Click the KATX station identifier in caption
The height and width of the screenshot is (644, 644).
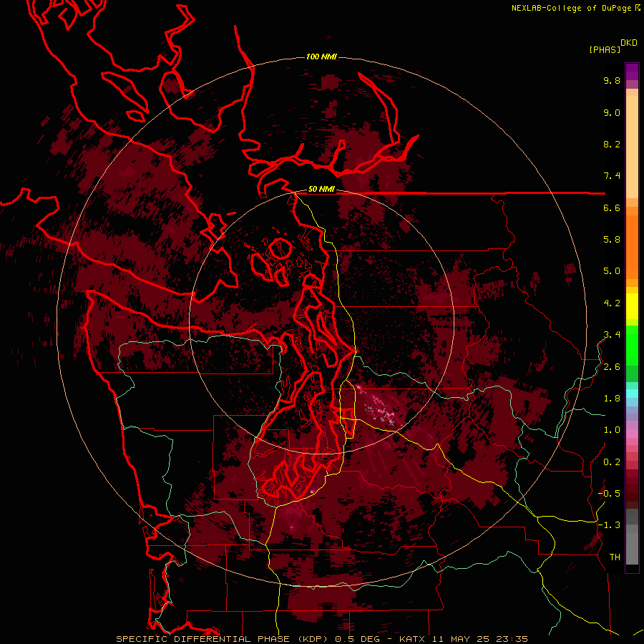[413, 639]
